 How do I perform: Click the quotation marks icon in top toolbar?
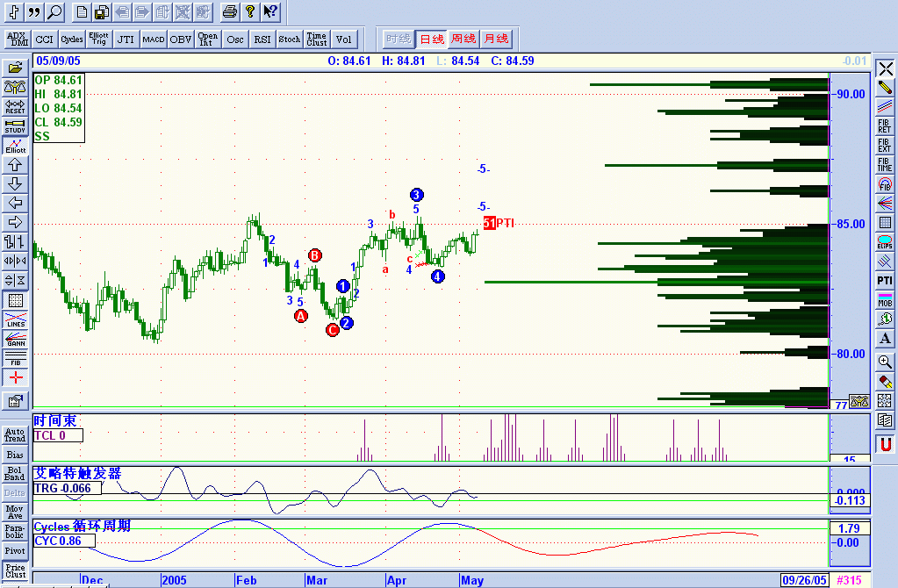point(34,11)
